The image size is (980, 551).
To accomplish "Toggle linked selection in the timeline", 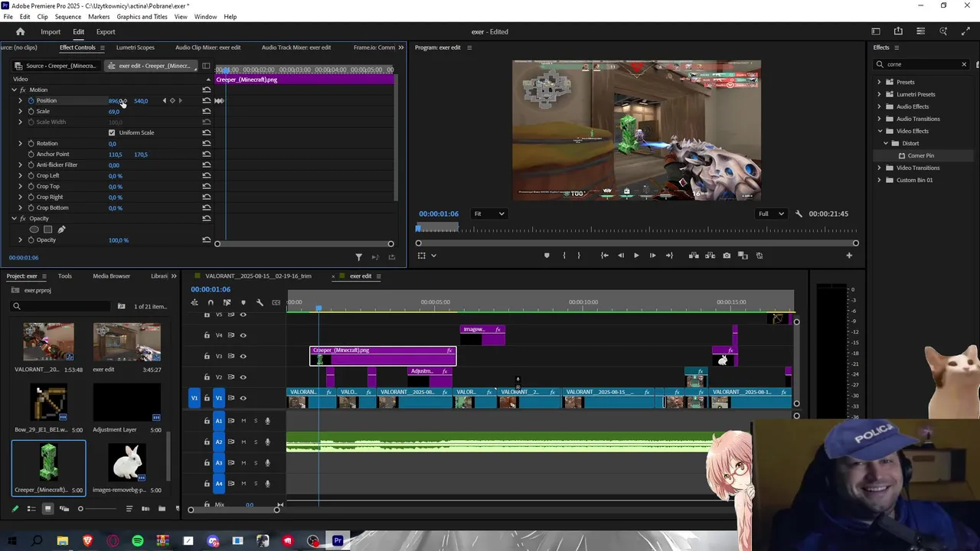I will point(227,302).
